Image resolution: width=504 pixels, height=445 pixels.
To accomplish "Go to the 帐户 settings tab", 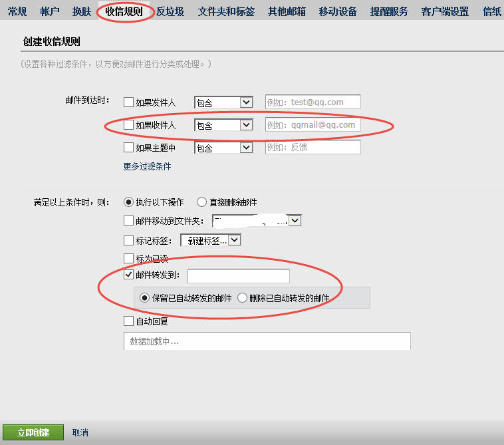I will click(x=50, y=11).
